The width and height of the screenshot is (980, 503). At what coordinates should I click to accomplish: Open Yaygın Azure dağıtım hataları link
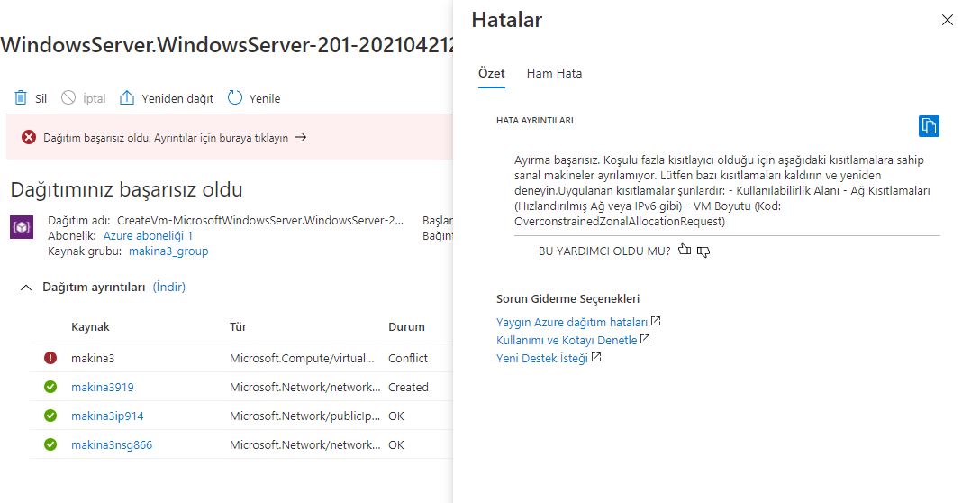[572, 322]
